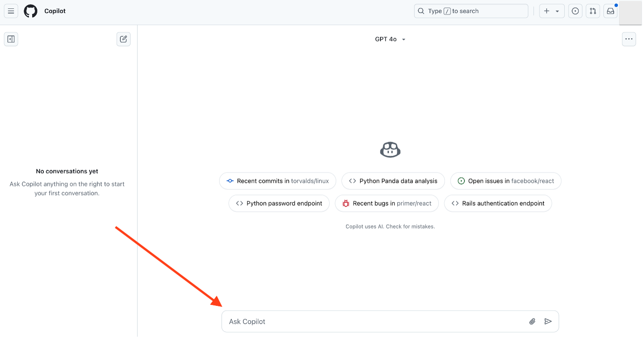The image size is (644, 339).
Task: Open the Issues icon in the header
Action: tap(575, 11)
